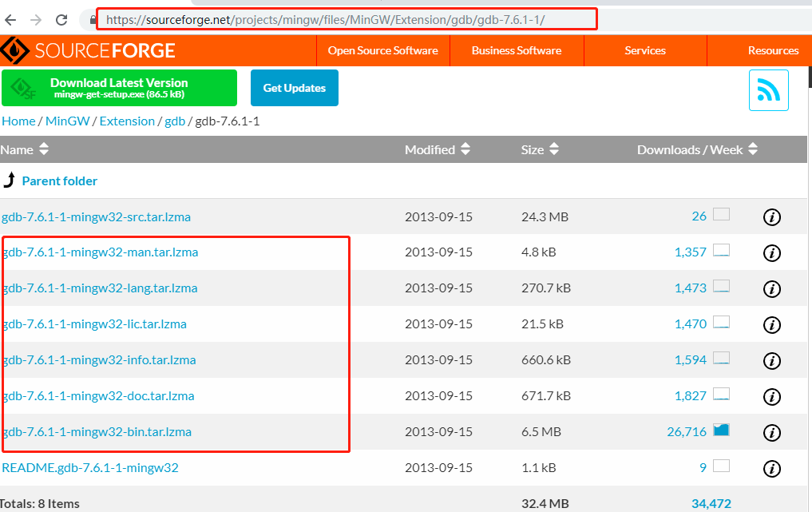Sort files by Modified column

point(437,149)
